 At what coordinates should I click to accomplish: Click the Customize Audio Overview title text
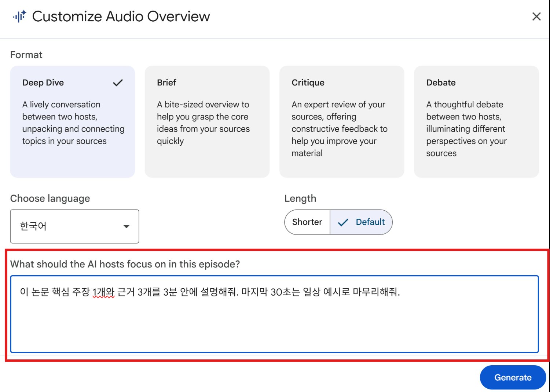click(x=121, y=16)
